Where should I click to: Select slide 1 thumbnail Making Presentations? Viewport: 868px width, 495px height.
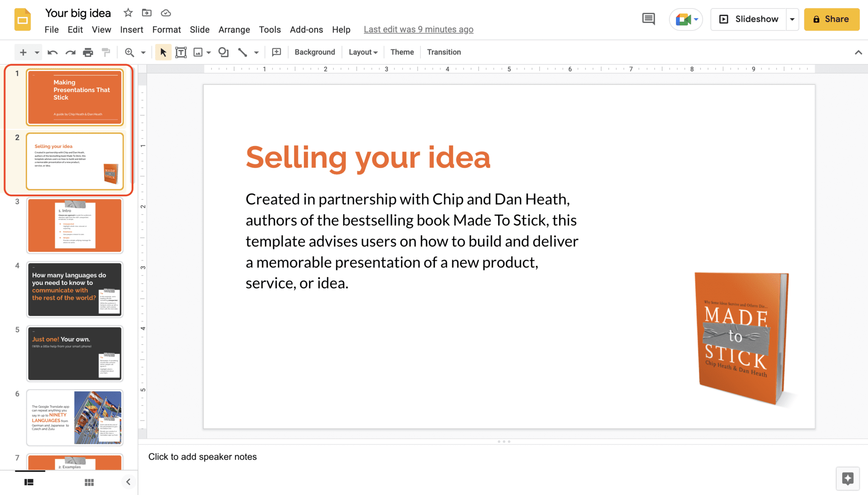(75, 97)
